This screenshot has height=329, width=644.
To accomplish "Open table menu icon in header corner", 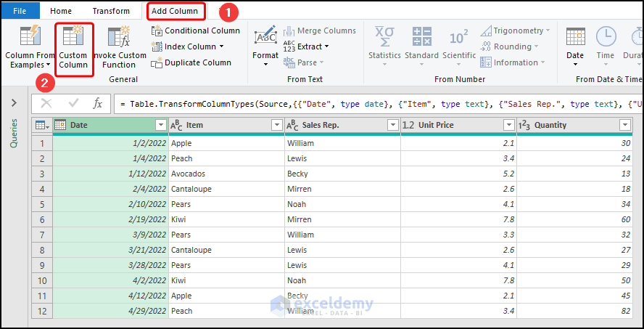I will coord(42,126).
